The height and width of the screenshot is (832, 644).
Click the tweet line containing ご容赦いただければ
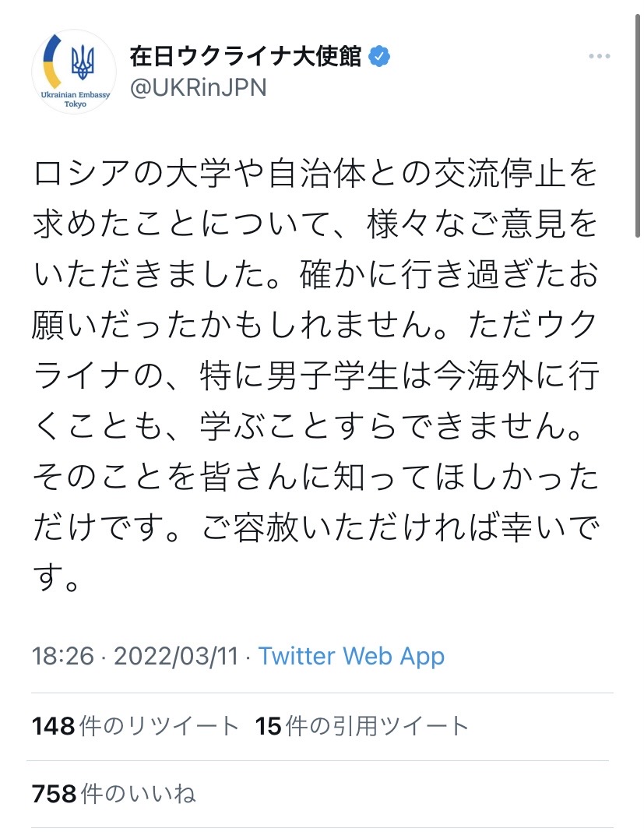[316, 527]
